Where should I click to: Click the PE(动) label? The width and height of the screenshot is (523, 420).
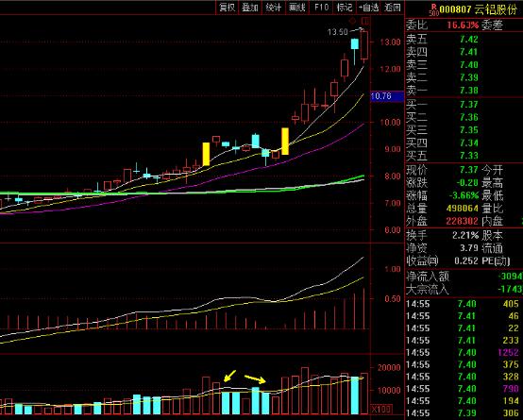click(496, 260)
